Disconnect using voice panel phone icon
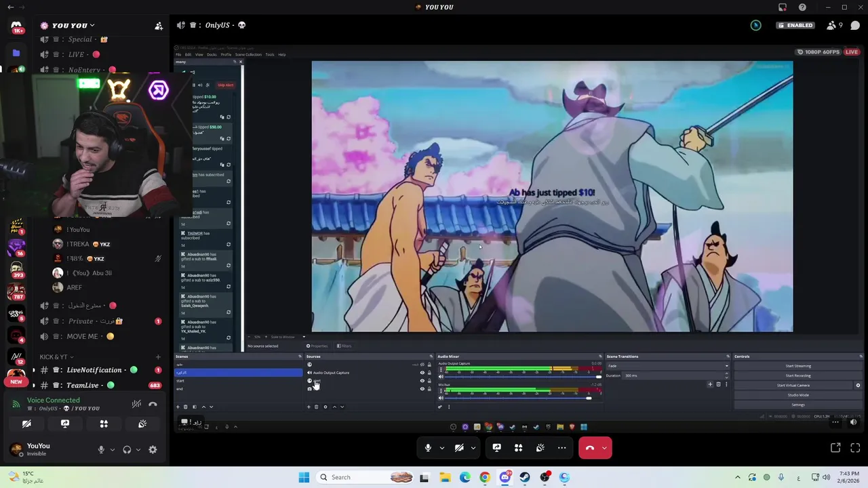The width and height of the screenshot is (868, 488). pyautogui.click(x=153, y=404)
